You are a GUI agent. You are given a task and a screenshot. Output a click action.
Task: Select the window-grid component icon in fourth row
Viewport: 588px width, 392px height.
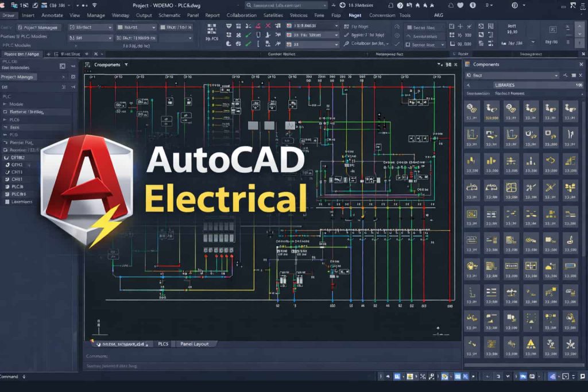[511, 190]
